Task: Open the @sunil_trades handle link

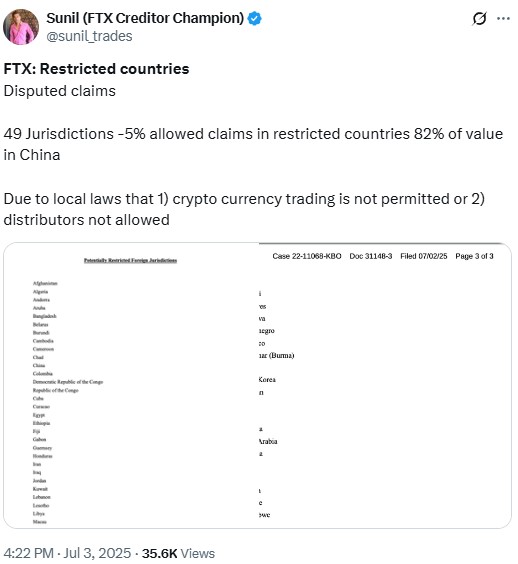Action: tap(89, 36)
